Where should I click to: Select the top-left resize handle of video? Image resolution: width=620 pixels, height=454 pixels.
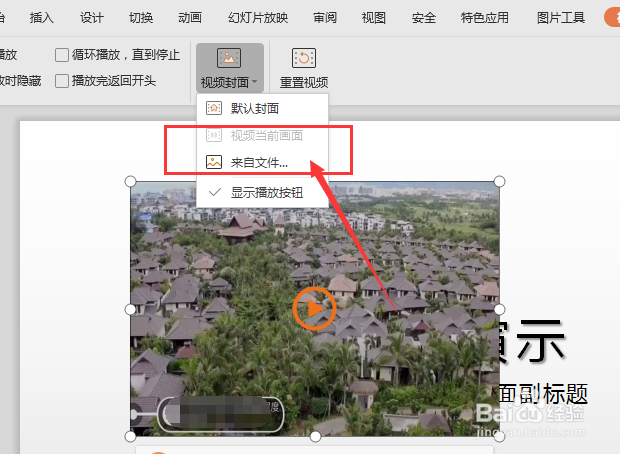click(130, 182)
